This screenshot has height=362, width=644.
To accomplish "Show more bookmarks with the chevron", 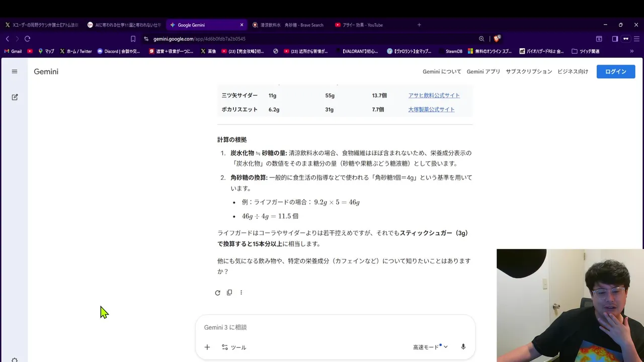I will (632, 51).
